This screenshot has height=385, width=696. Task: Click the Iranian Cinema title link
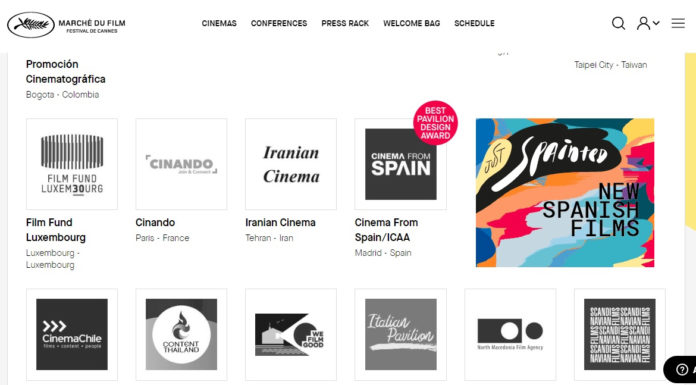pyautogui.click(x=281, y=222)
